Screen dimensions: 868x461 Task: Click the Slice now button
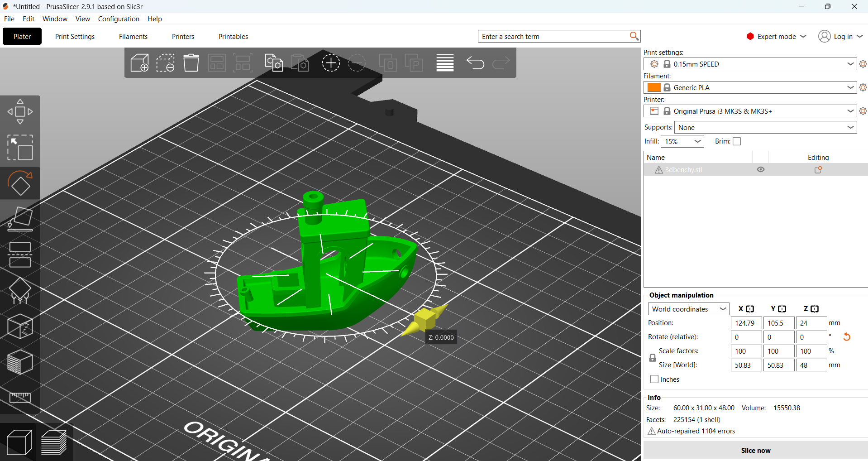pyautogui.click(x=756, y=451)
